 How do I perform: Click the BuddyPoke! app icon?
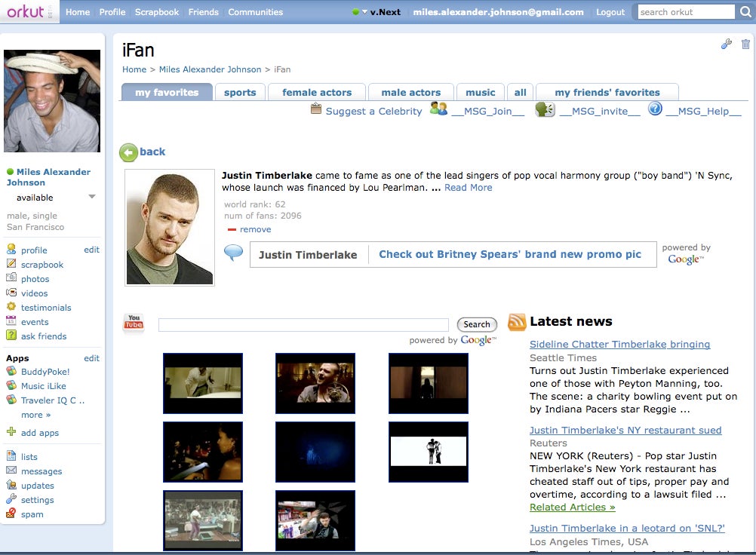tap(11, 371)
